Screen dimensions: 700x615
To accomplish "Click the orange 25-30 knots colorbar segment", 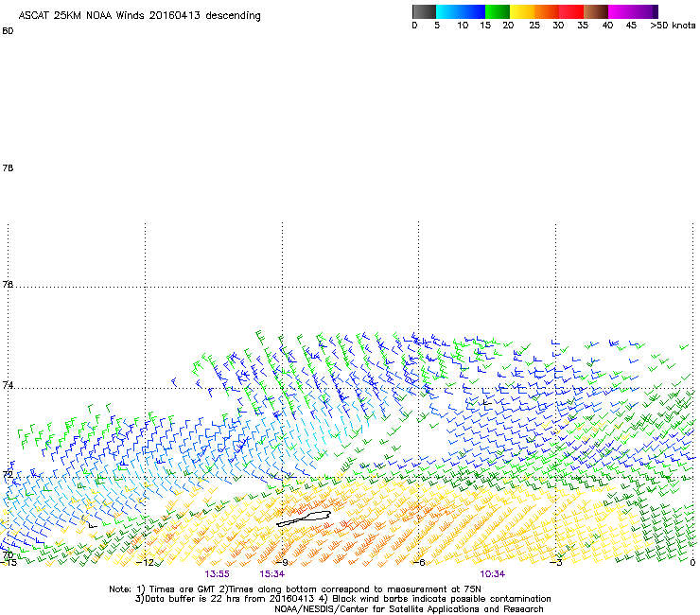I will [x=547, y=11].
